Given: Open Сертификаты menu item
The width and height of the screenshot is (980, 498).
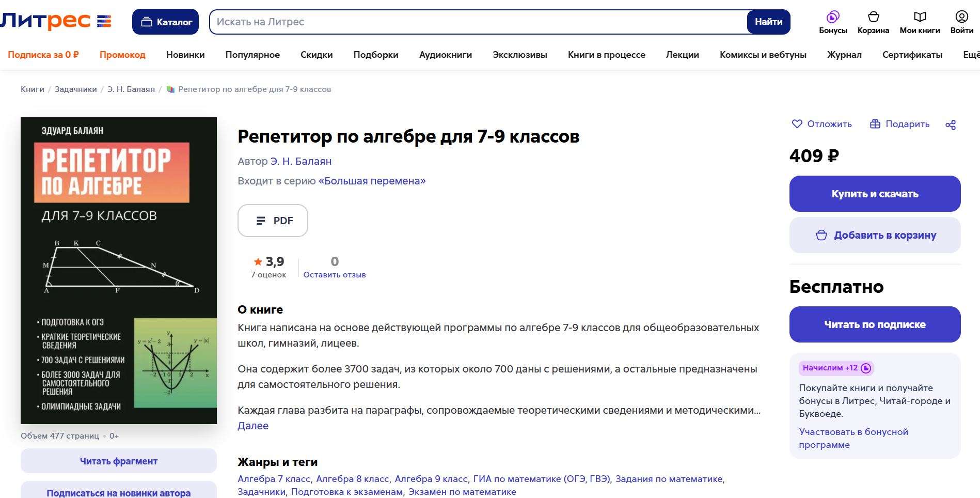Looking at the screenshot, I should (912, 55).
